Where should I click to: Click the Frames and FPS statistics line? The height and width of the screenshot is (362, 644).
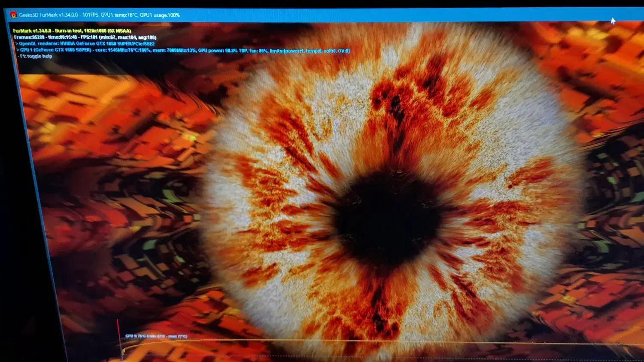[85, 37]
